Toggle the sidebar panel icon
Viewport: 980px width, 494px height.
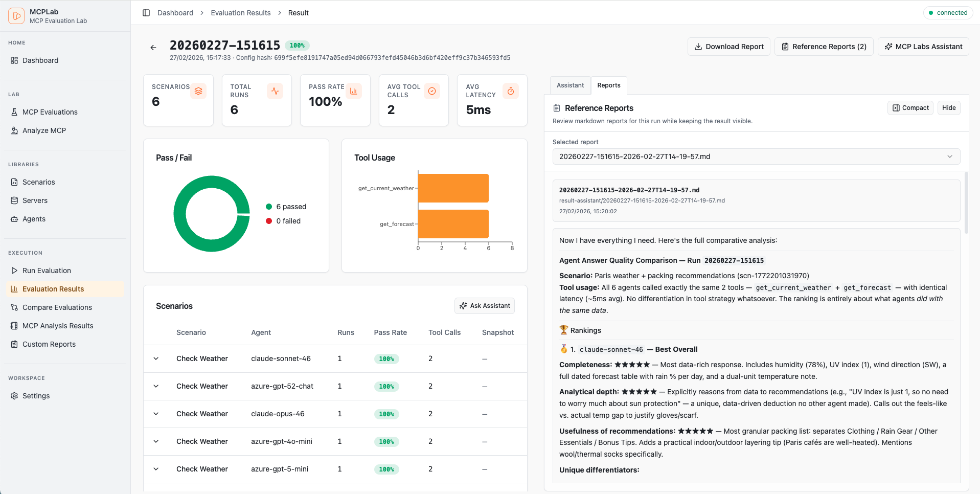[146, 13]
